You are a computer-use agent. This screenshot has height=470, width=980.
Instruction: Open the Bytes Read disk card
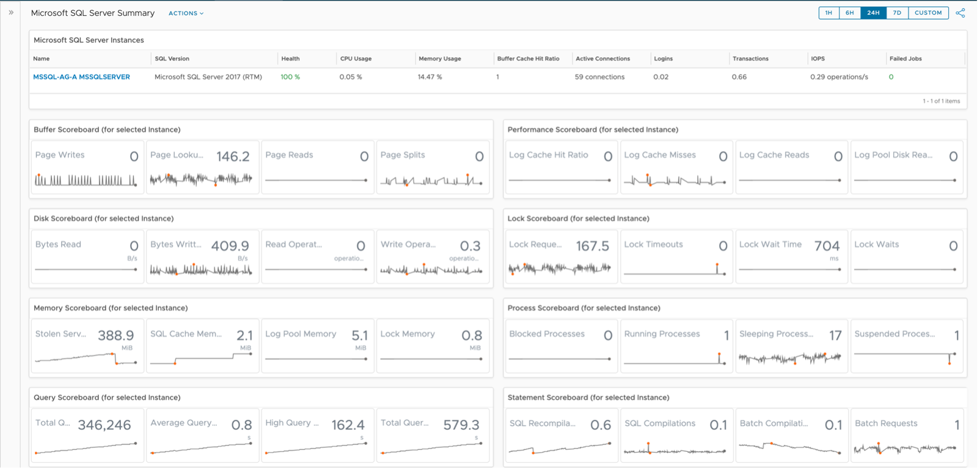[87, 257]
